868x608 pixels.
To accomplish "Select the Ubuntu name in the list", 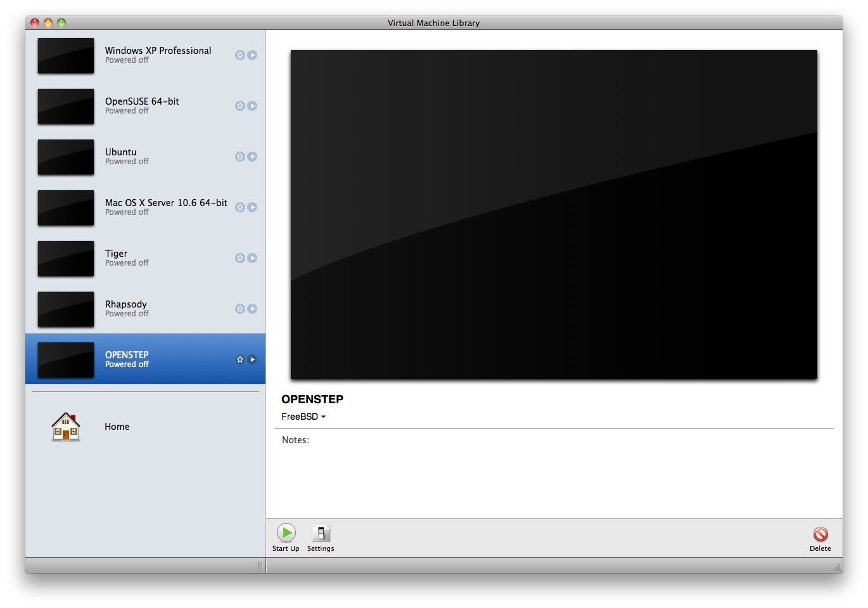I will click(121, 152).
